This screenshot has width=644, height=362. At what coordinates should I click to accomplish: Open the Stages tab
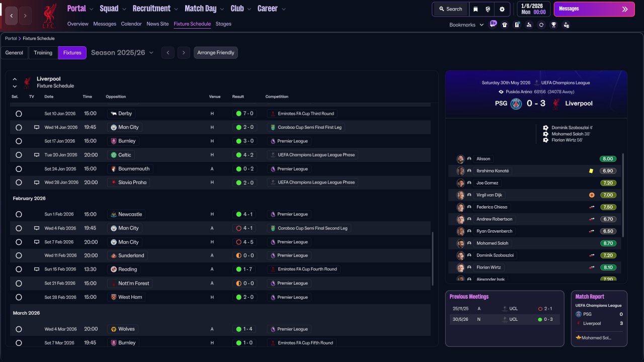[x=223, y=24]
